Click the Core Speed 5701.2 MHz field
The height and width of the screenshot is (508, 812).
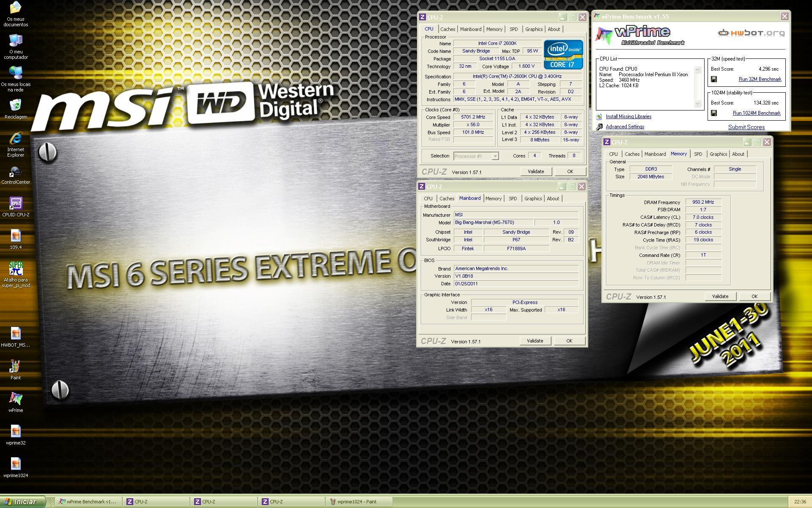pyautogui.click(x=473, y=117)
